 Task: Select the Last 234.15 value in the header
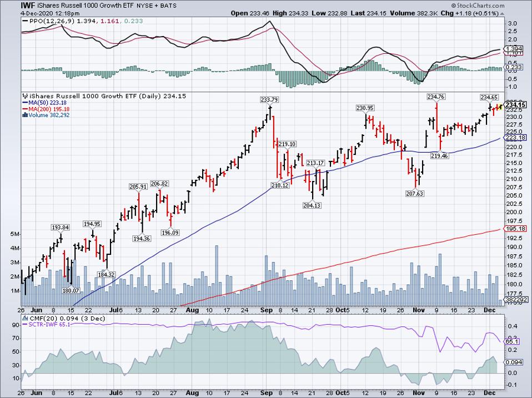click(368, 13)
